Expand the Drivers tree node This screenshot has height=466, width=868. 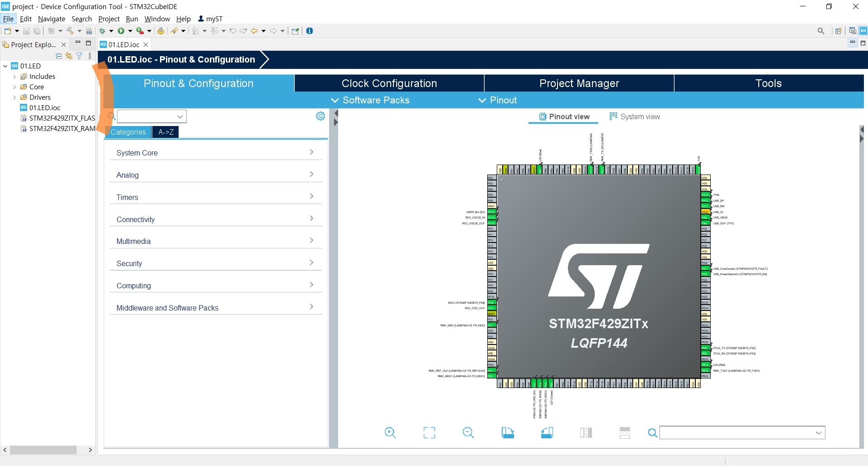click(x=15, y=97)
